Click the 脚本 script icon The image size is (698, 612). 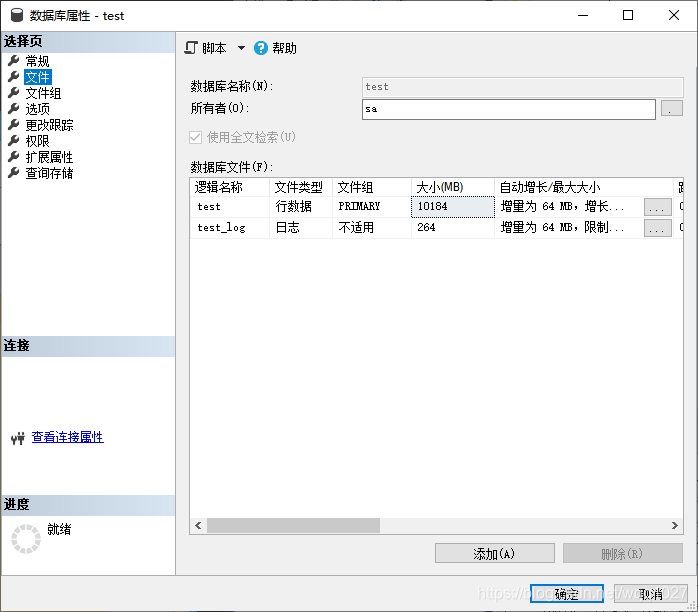pyautogui.click(x=191, y=48)
